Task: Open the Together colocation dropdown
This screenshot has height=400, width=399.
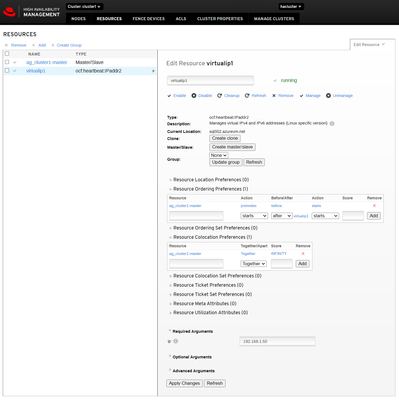Action: click(254, 264)
